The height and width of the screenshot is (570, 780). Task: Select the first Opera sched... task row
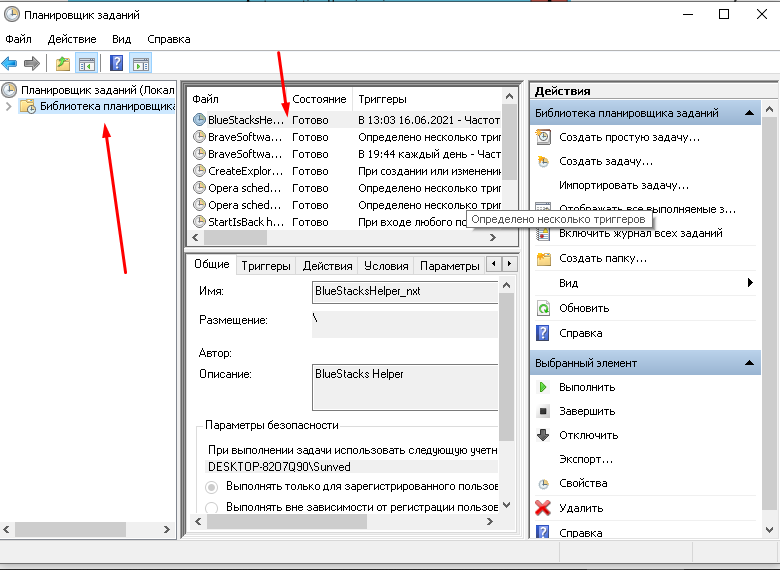click(347, 188)
